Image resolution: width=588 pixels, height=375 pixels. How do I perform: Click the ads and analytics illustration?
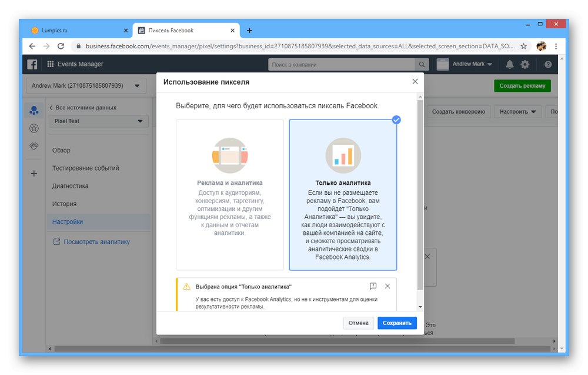tap(230, 155)
